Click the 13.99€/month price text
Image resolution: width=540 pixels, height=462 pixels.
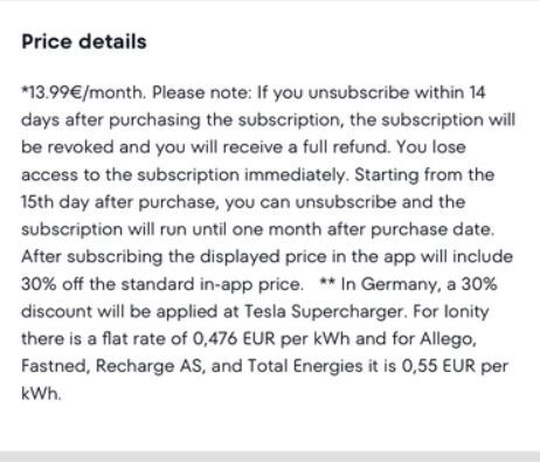point(85,93)
